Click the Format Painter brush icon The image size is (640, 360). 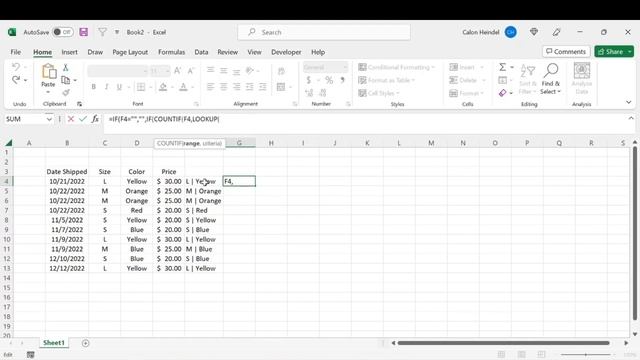66,93
